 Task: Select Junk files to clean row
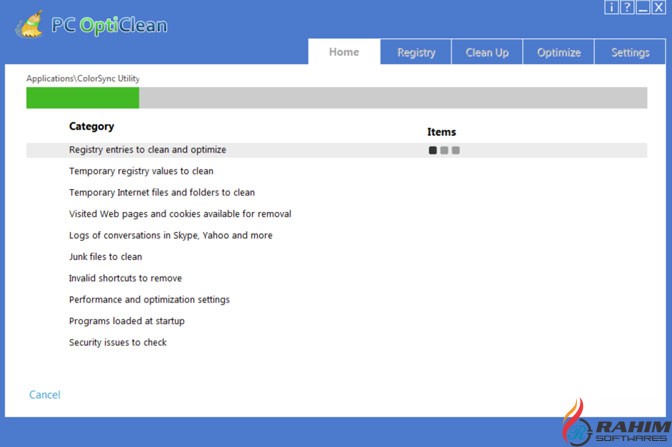[105, 257]
